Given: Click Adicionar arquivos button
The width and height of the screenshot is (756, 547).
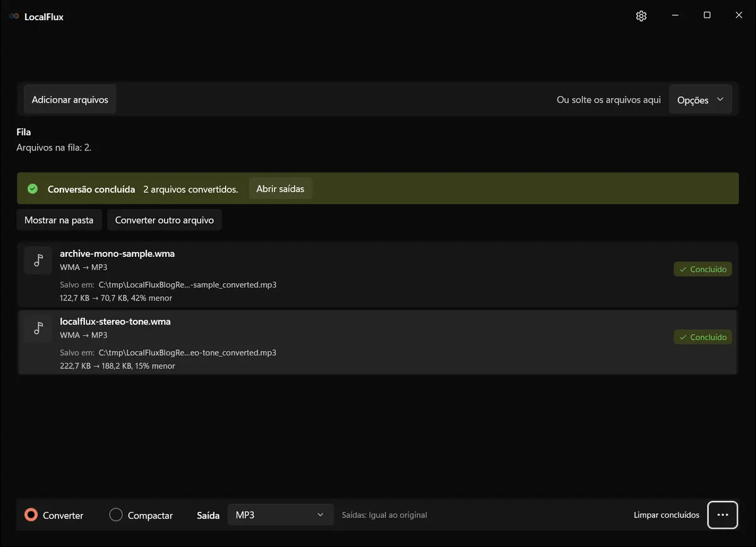Looking at the screenshot, I should [x=70, y=99].
